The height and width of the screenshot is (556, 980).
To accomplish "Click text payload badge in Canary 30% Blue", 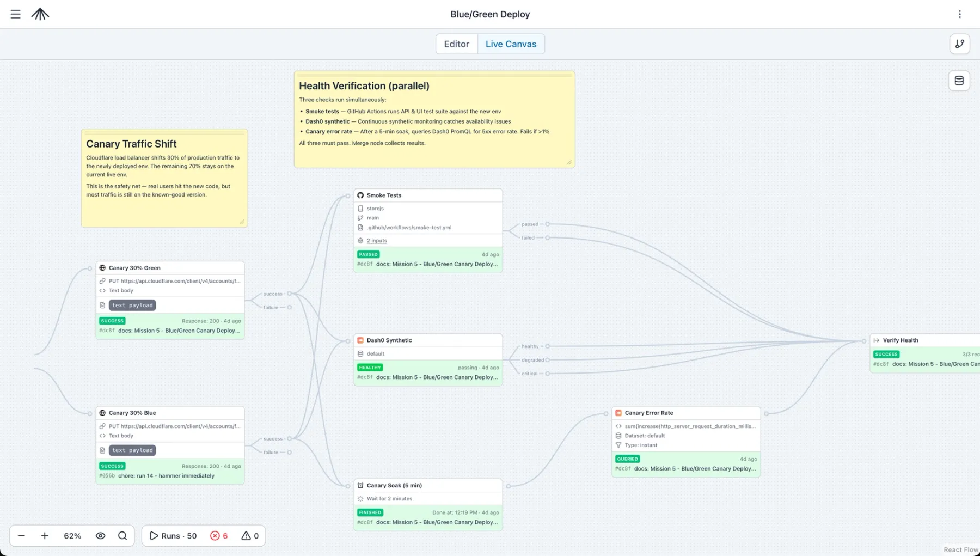I will point(132,450).
